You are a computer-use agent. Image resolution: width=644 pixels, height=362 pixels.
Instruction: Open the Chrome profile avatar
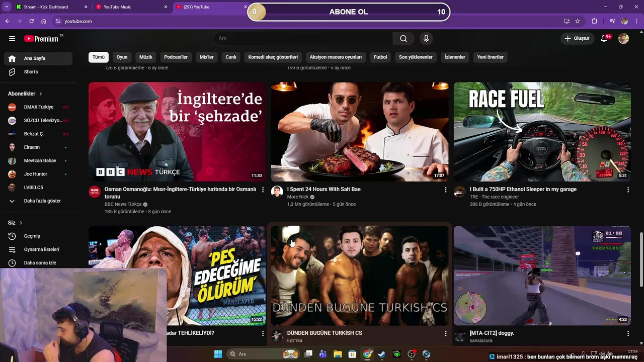624,21
